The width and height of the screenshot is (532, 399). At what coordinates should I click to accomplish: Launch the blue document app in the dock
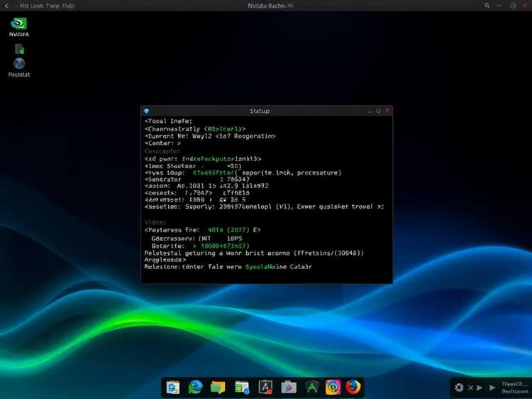click(x=172, y=388)
